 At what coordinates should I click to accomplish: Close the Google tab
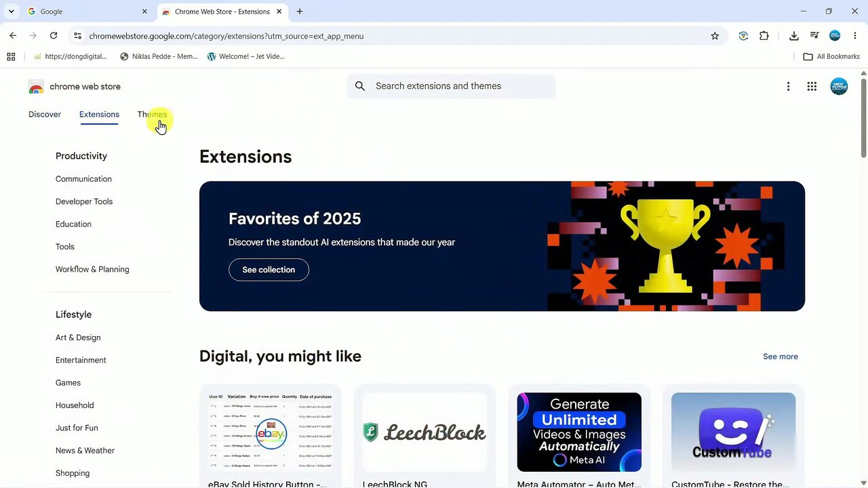point(144,12)
